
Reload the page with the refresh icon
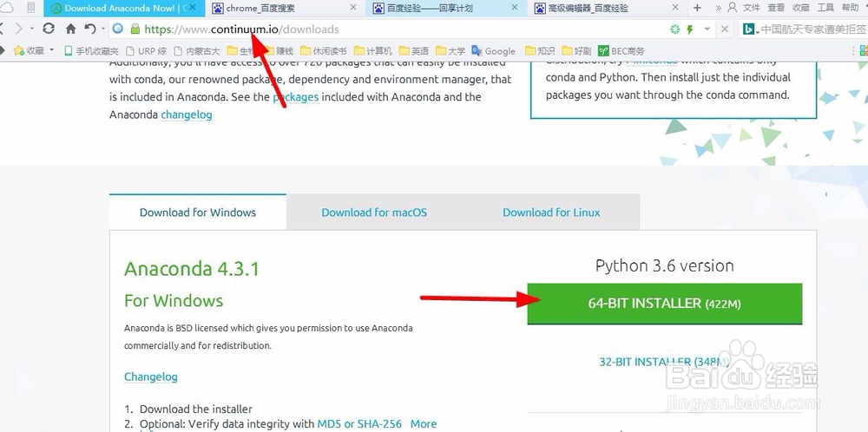(49, 29)
